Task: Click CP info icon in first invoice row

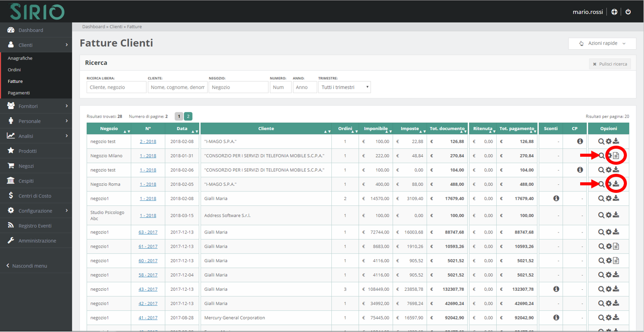Action: point(580,142)
